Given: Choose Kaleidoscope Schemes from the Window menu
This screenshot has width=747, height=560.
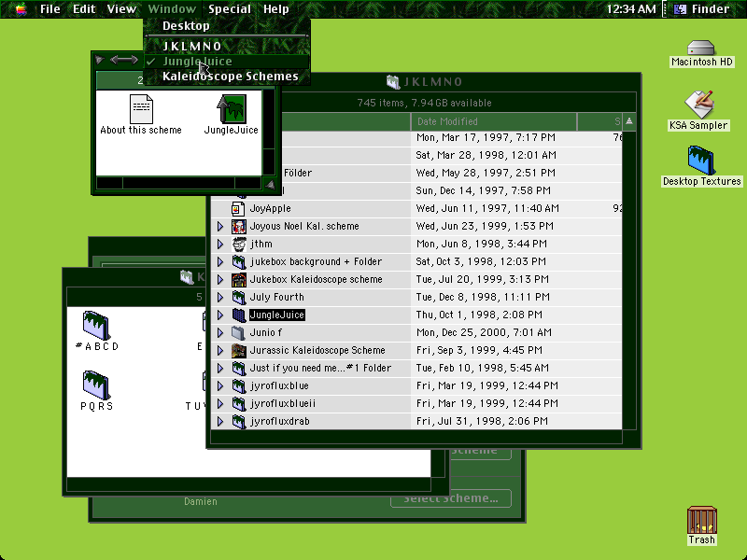Looking at the screenshot, I should [x=227, y=77].
